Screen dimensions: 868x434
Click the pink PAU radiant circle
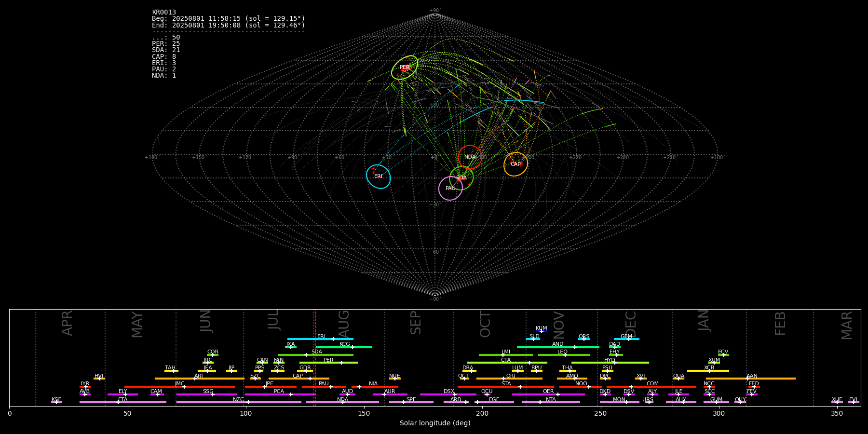pos(450,188)
